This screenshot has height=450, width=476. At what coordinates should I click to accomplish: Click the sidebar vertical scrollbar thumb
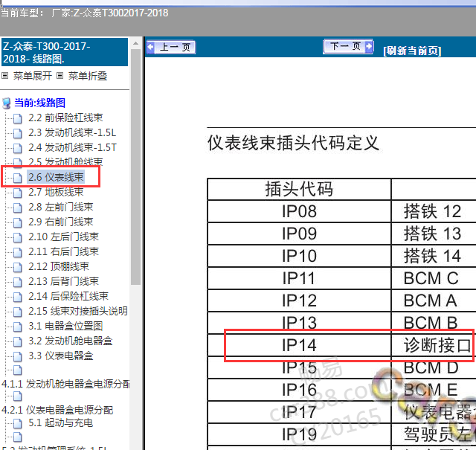135,167
